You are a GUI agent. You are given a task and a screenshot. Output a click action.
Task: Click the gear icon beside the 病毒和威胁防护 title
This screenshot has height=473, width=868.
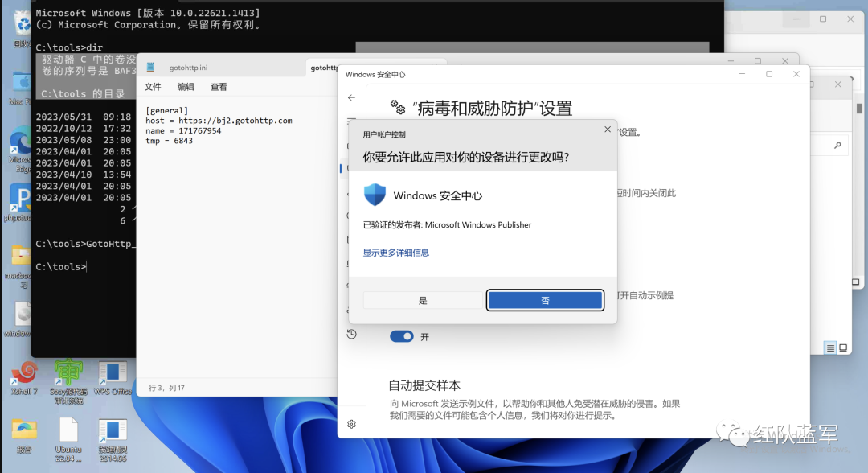pyautogui.click(x=398, y=107)
